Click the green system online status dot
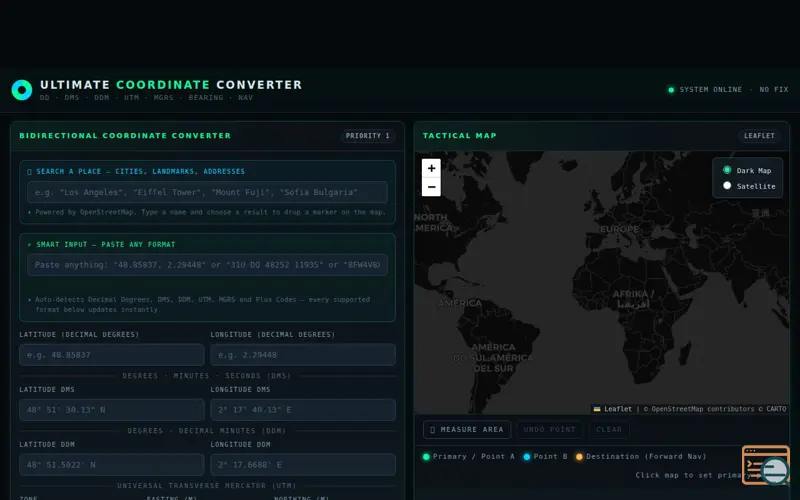 (671, 90)
